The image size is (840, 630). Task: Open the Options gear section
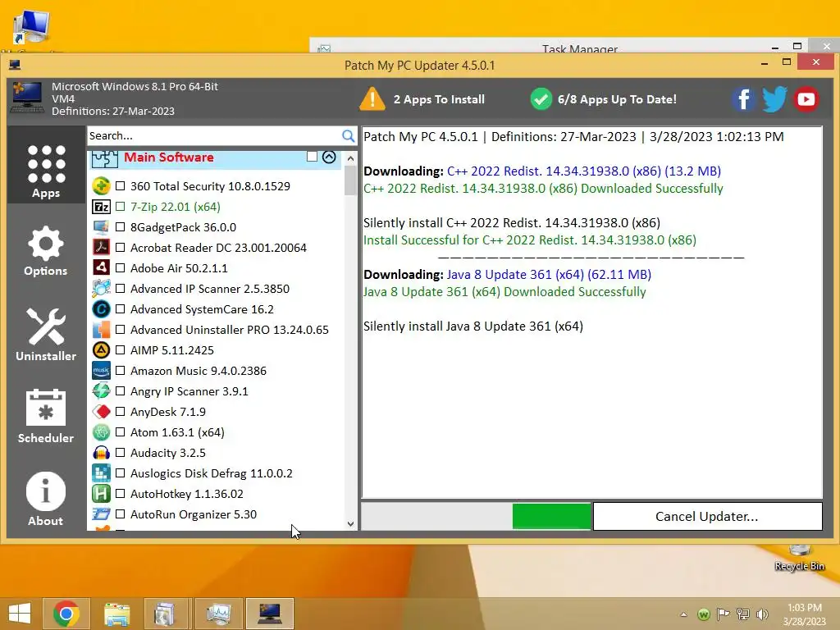coord(46,251)
